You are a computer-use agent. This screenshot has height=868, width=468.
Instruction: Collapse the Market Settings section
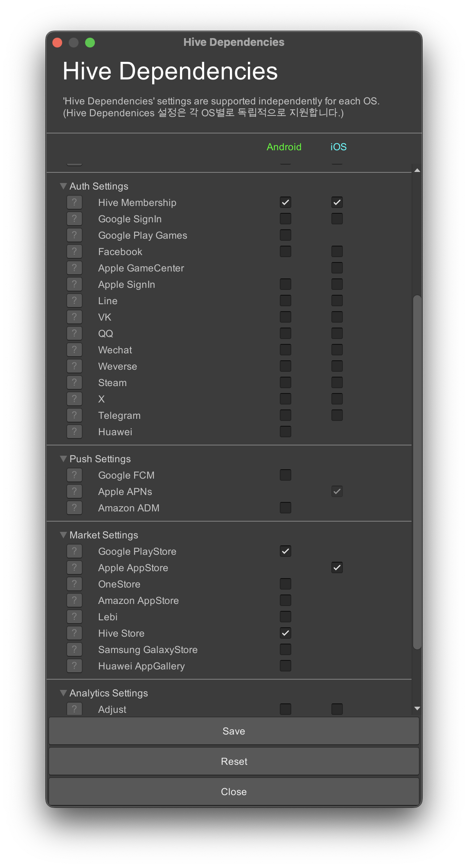[x=63, y=535]
